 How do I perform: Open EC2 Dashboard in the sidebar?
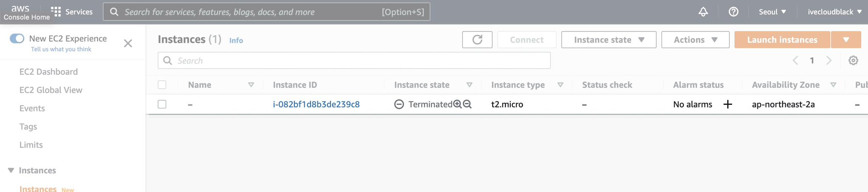[x=49, y=72]
